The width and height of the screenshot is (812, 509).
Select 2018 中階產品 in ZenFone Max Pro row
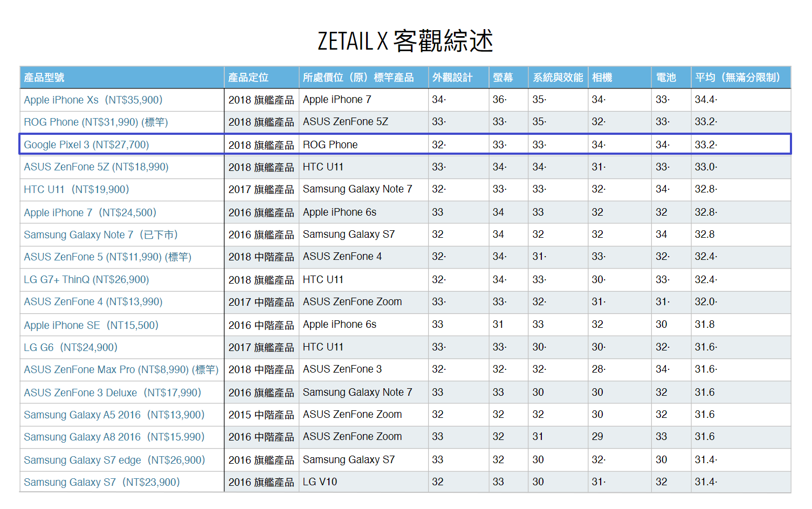261,370
